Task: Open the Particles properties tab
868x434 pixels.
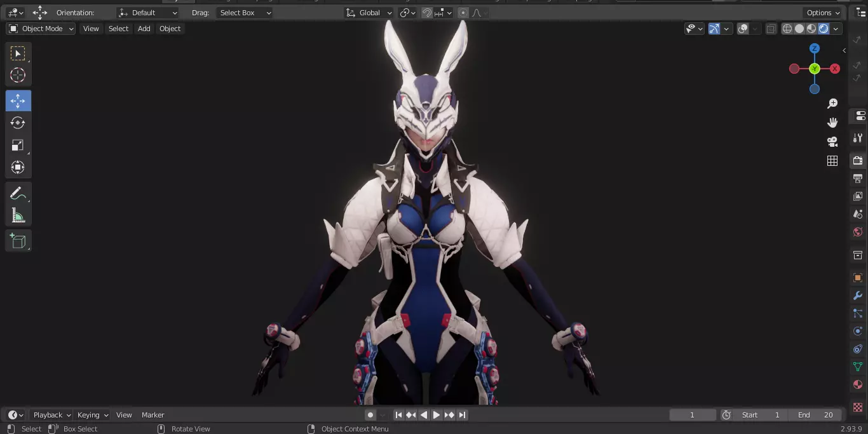Action: click(858, 313)
